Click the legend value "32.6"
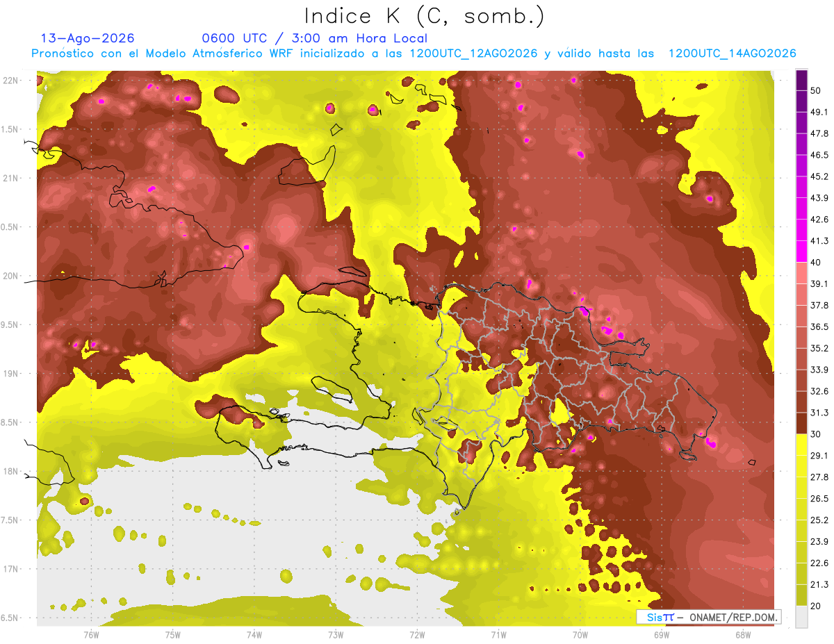Image resolution: width=834 pixels, height=644 pixels. pyautogui.click(x=819, y=391)
